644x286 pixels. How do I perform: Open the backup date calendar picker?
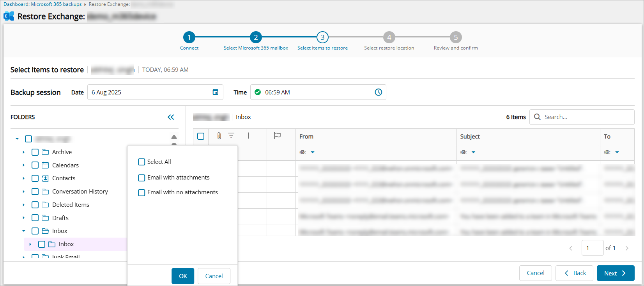point(215,92)
